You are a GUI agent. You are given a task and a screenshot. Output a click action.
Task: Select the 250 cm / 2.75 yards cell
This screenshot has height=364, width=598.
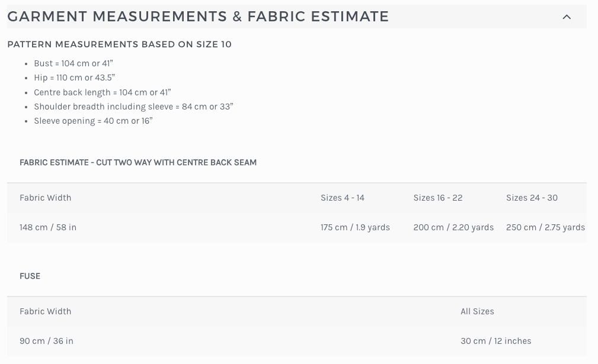545,227
